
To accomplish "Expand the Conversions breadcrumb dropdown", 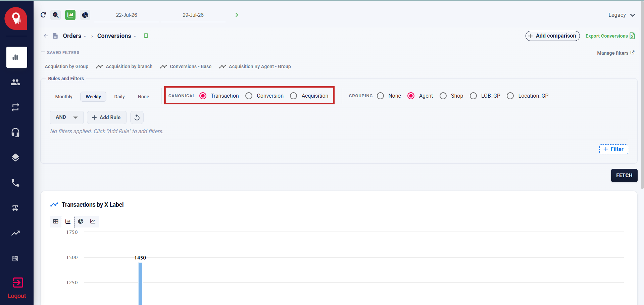I will coord(135,36).
